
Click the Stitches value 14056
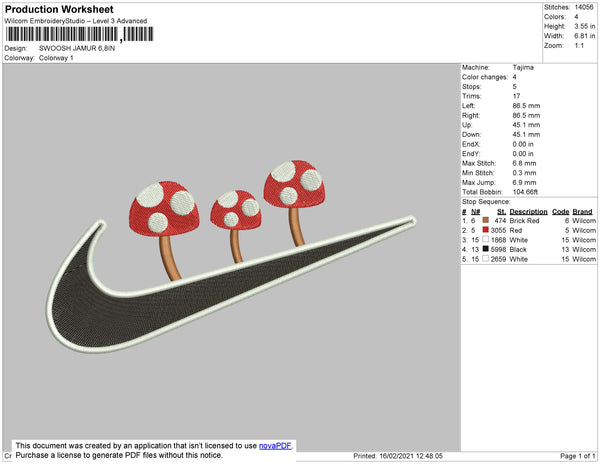tap(584, 7)
